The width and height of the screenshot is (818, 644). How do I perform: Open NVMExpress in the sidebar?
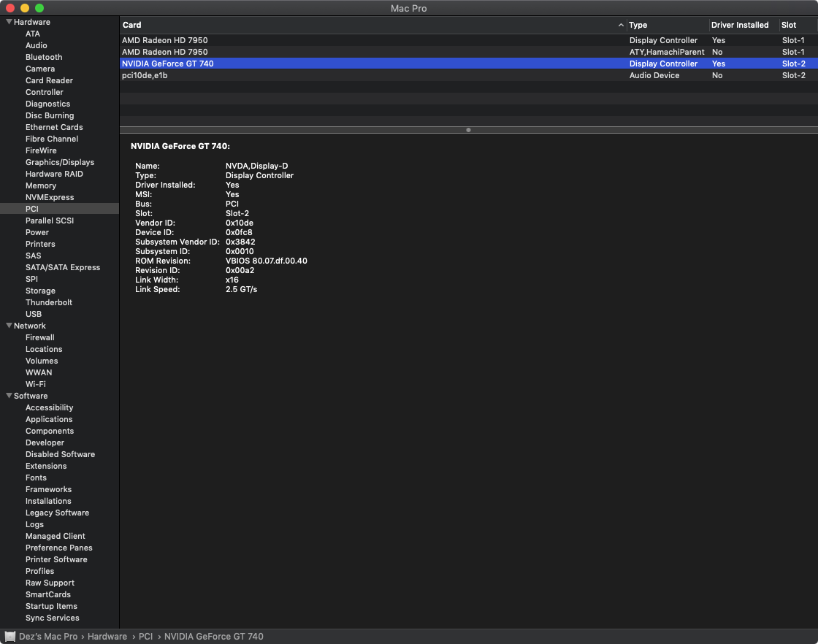pyautogui.click(x=50, y=197)
